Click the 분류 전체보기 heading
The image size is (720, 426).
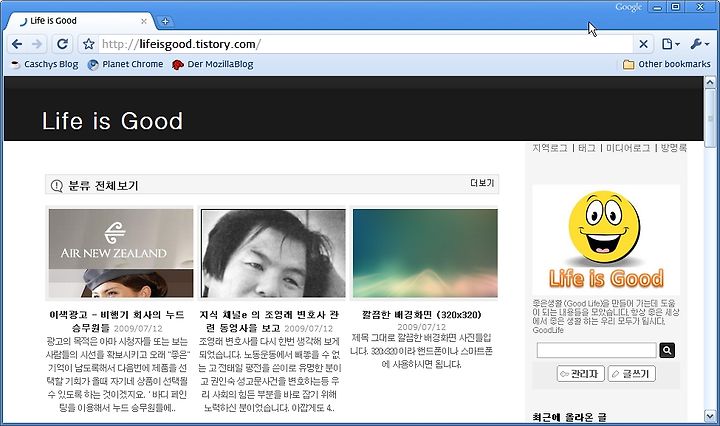coord(103,185)
